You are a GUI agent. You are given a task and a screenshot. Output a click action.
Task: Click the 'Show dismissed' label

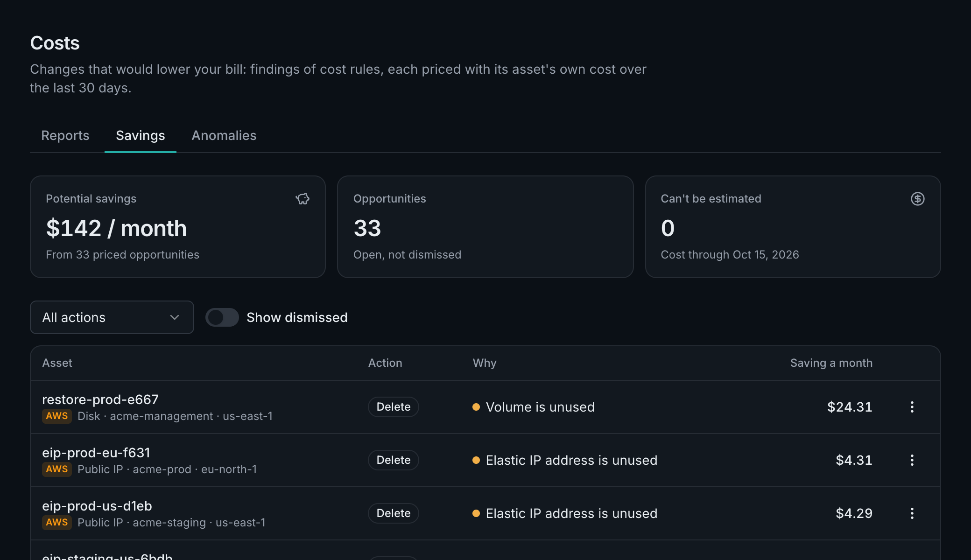[297, 317]
